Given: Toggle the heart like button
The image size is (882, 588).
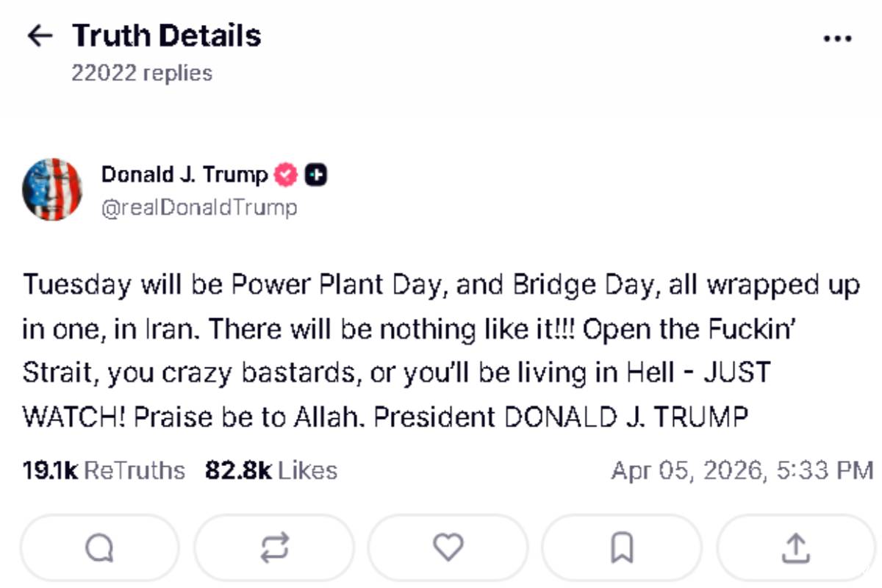Looking at the screenshot, I should 448,548.
